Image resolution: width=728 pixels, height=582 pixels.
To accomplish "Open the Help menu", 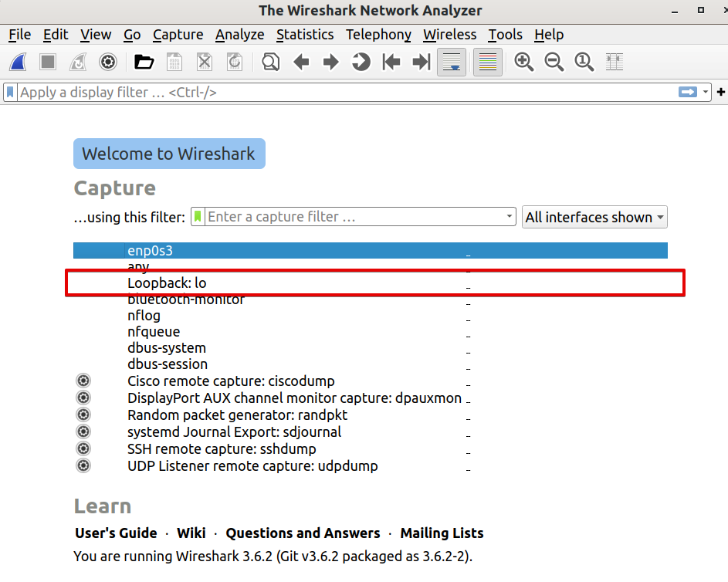I will pyautogui.click(x=549, y=34).
